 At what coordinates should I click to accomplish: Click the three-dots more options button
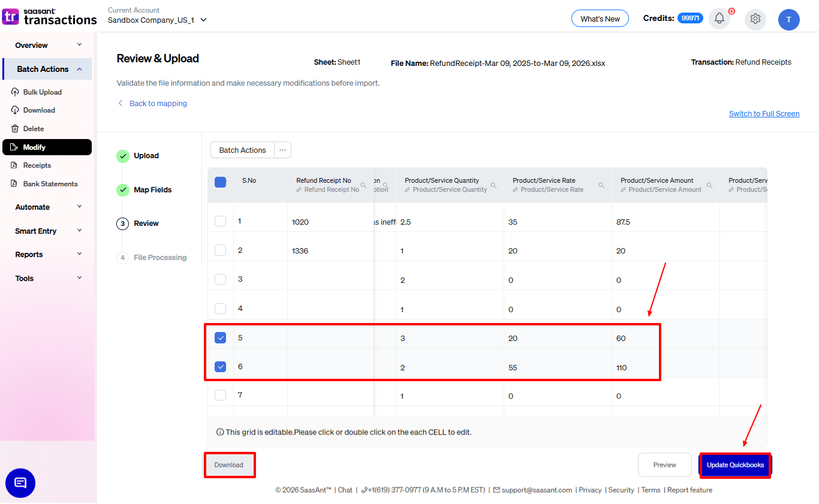pyautogui.click(x=282, y=150)
